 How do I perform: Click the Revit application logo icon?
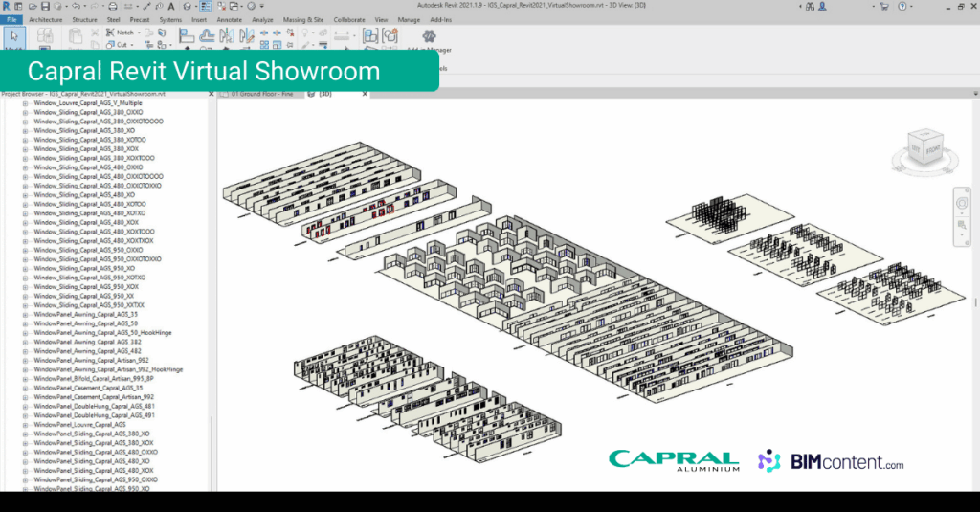(7, 6)
